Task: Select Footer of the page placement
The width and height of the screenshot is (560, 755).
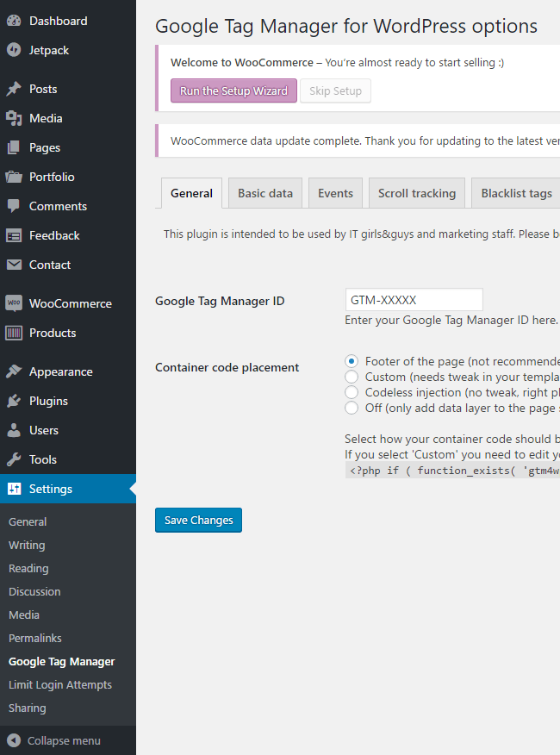Action: tap(352, 361)
